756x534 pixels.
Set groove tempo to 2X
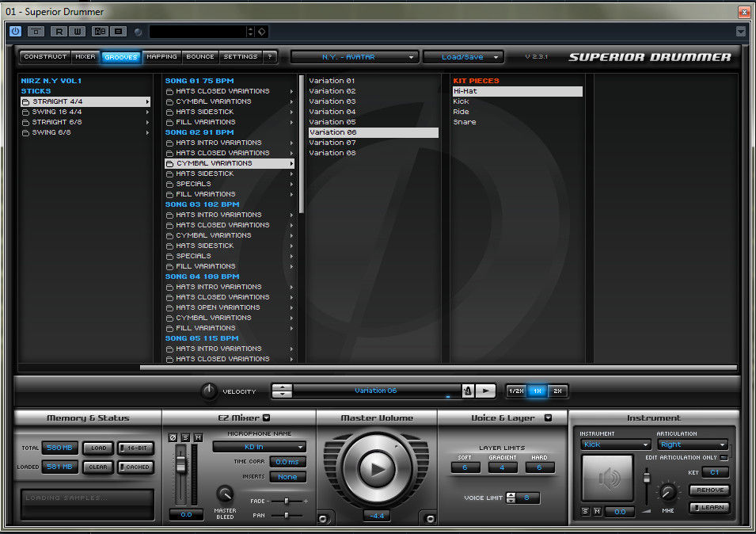(557, 391)
